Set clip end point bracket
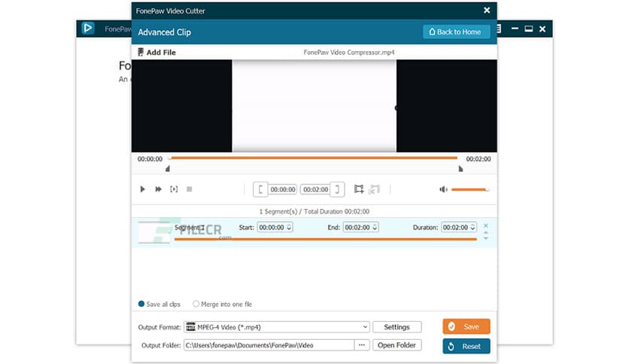The height and width of the screenshot is (364, 629). click(x=337, y=190)
